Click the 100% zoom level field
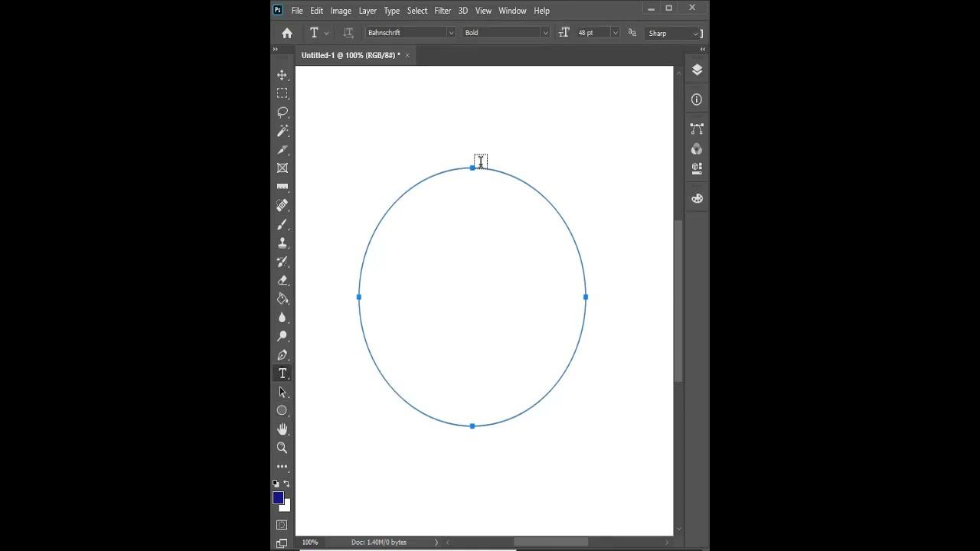This screenshot has width=980, height=551. (x=310, y=542)
